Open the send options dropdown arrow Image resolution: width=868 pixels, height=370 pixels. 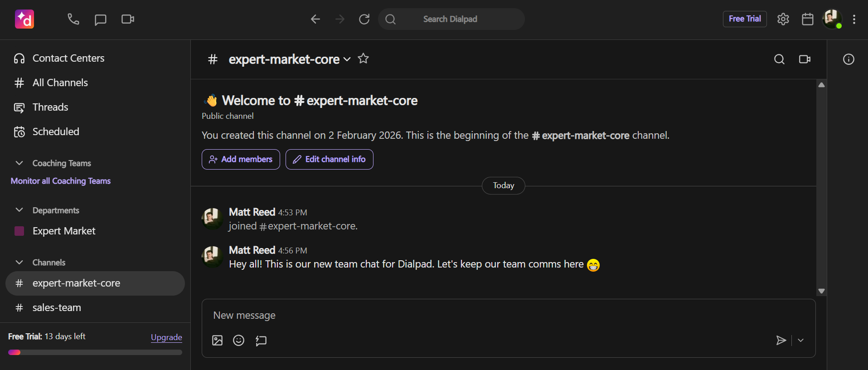(800, 341)
